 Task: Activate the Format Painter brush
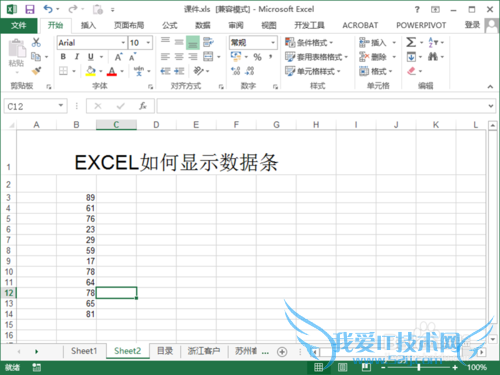(x=36, y=71)
